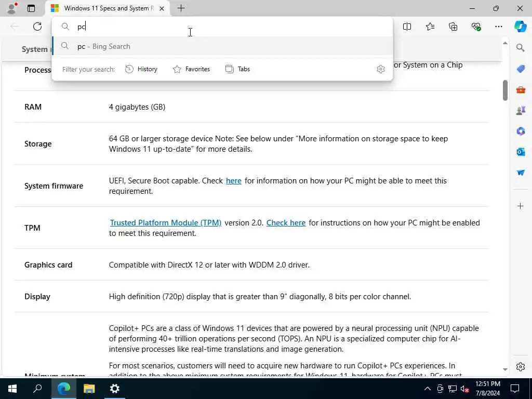Filter search by Tabs

click(x=237, y=69)
